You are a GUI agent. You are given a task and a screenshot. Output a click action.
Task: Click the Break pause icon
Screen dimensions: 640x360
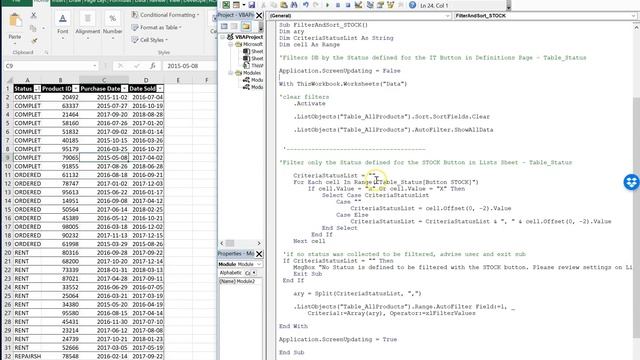pos(338,5)
